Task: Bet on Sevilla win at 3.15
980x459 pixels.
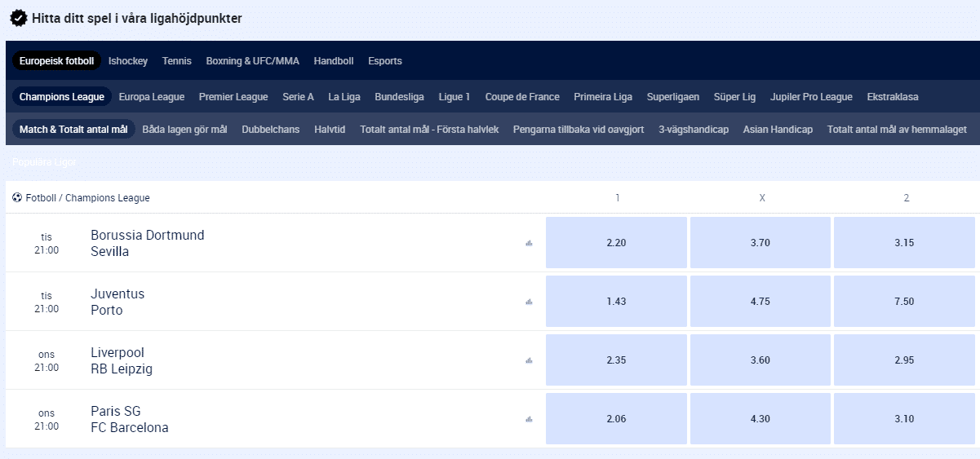Action: pyautogui.click(x=904, y=243)
